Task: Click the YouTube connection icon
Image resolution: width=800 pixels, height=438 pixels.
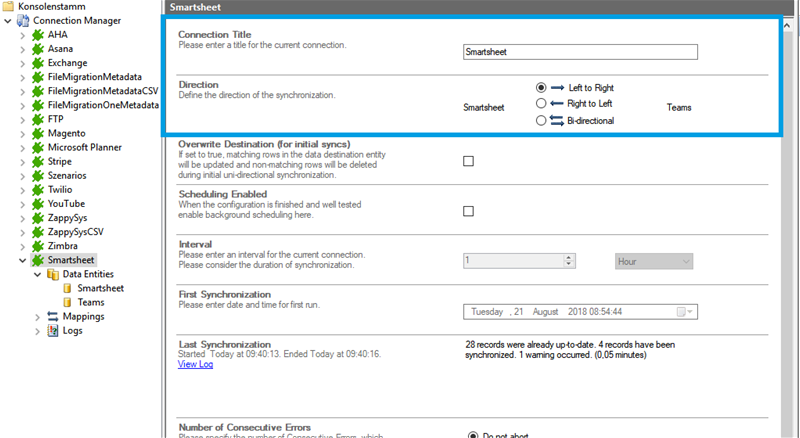Action: tap(38, 203)
